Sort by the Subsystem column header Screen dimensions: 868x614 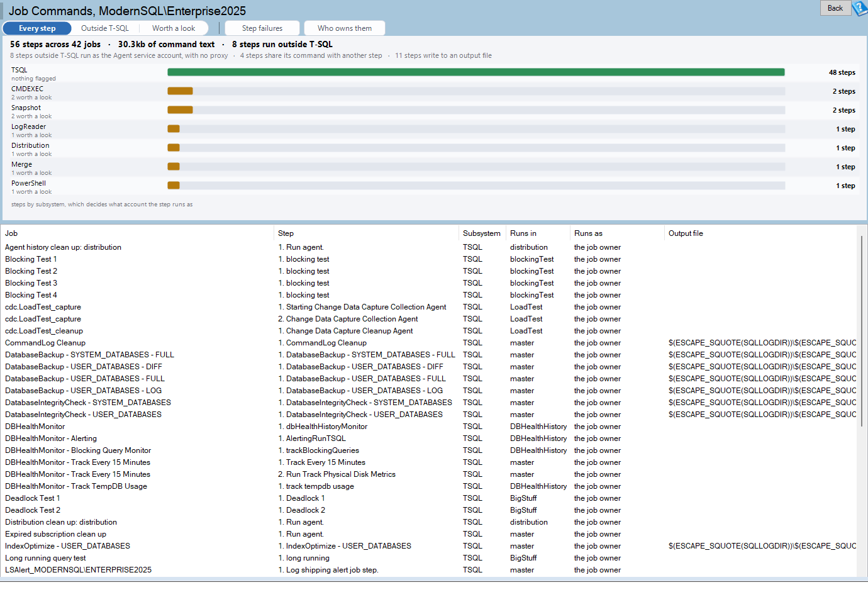point(482,233)
